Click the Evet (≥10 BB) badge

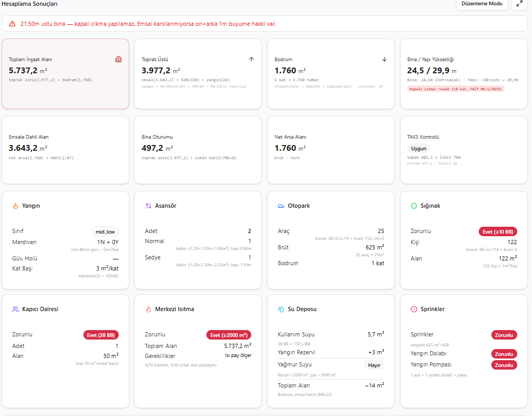[x=498, y=232]
